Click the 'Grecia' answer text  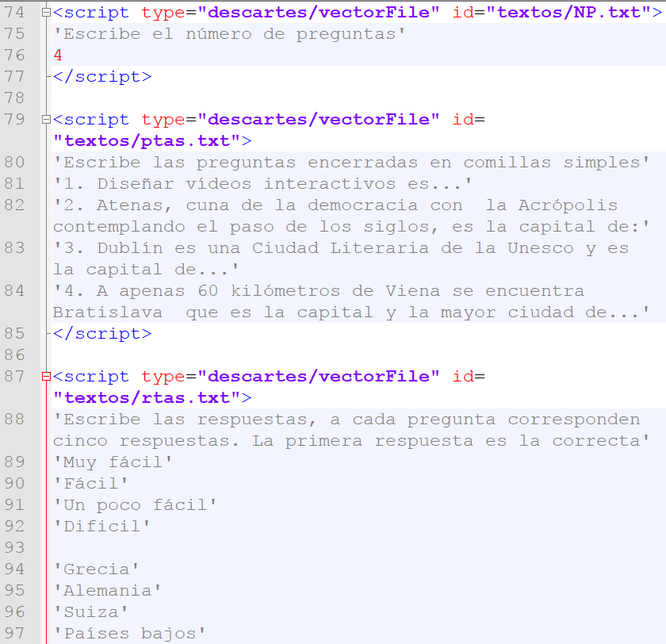(x=96, y=569)
